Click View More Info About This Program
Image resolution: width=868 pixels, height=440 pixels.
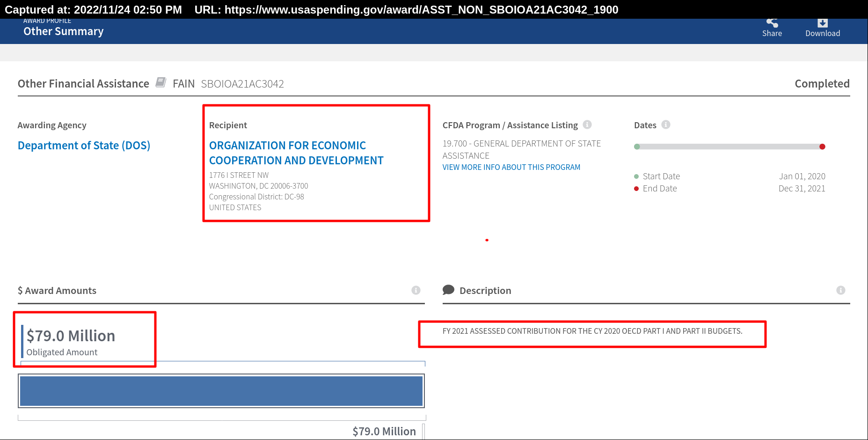pyautogui.click(x=511, y=167)
